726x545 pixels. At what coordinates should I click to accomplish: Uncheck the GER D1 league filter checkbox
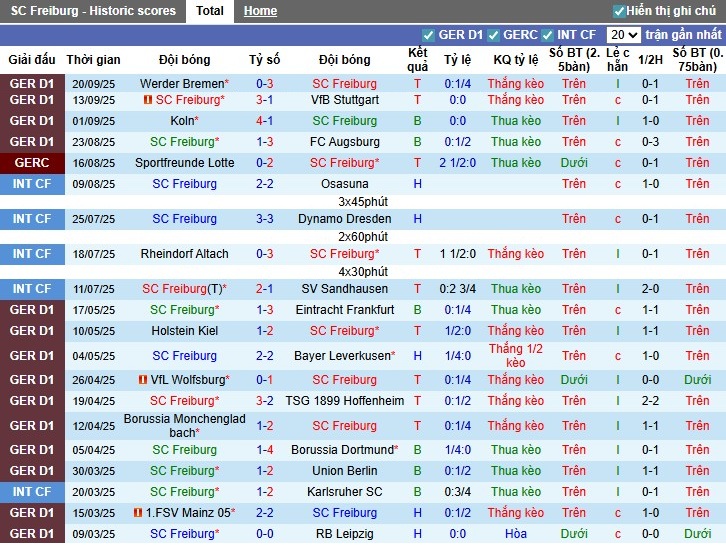[x=429, y=35]
